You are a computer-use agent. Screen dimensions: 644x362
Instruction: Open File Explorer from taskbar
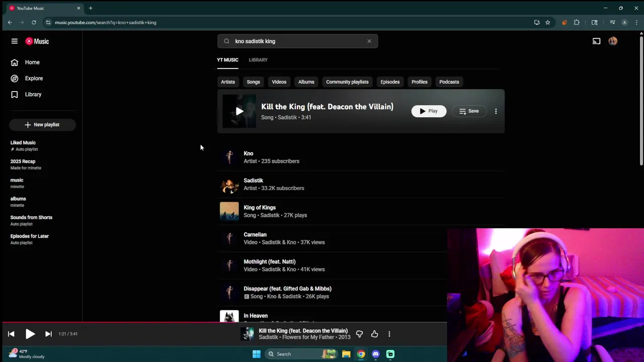click(x=346, y=354)
